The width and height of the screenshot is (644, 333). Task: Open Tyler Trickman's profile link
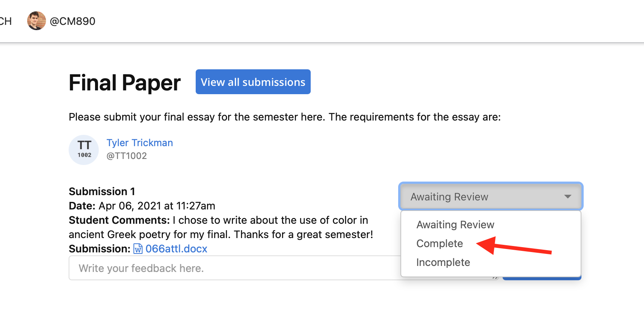[140, 143]
